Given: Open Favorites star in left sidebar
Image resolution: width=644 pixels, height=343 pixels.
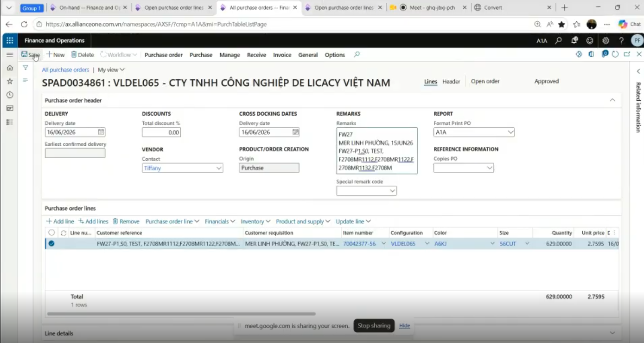Looking at the screenshot, I should [10, 81].
